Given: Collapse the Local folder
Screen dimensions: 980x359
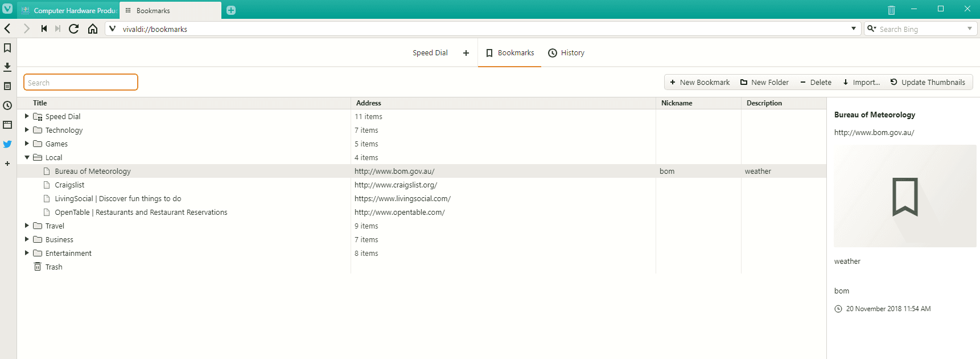Looking at the screenshot, I should pyautogui.click(x=27, y=157).
